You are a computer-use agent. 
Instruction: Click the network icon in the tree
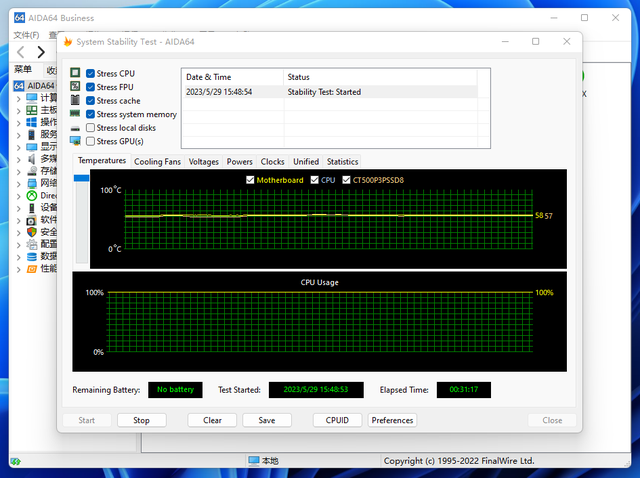point(32,183)
